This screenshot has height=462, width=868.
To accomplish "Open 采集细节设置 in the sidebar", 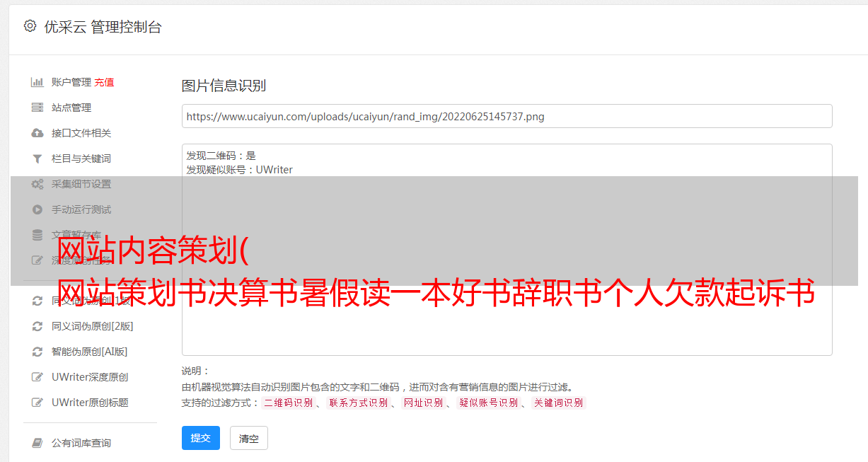I will (81, 184).
